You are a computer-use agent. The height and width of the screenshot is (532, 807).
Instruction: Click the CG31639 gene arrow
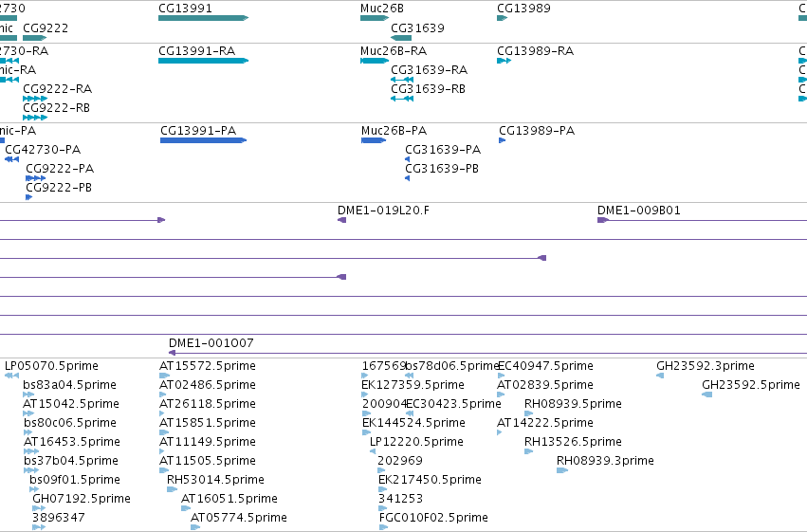coord(401,38)
